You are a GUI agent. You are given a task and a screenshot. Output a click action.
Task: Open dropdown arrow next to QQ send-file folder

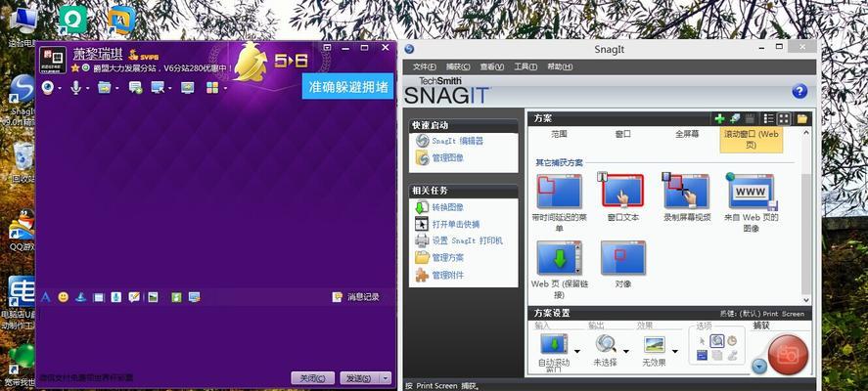point(116,89)
